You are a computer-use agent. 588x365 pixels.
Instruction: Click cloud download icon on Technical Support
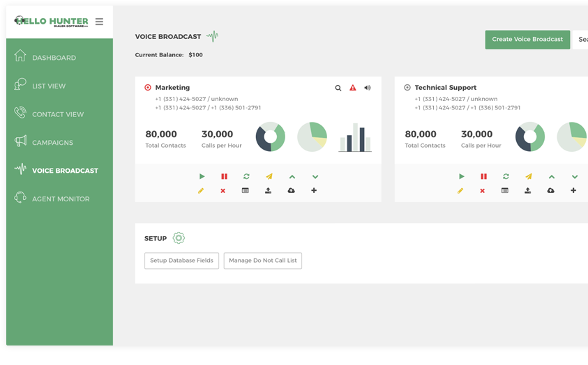click(550, 191)
